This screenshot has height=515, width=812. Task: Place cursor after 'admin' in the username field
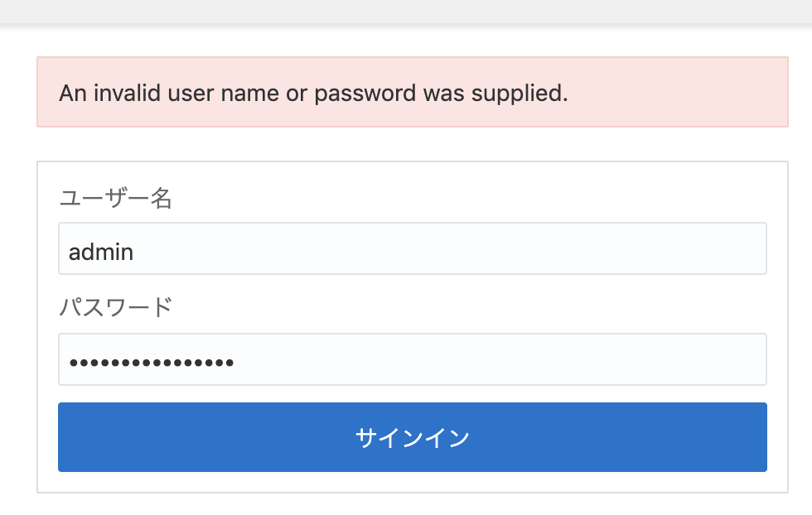pyautogui.click(x=134, y=252)
